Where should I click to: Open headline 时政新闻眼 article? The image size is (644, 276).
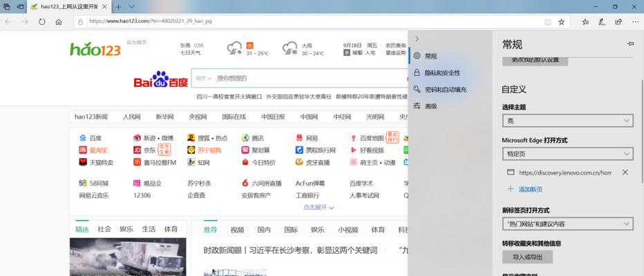290,250
